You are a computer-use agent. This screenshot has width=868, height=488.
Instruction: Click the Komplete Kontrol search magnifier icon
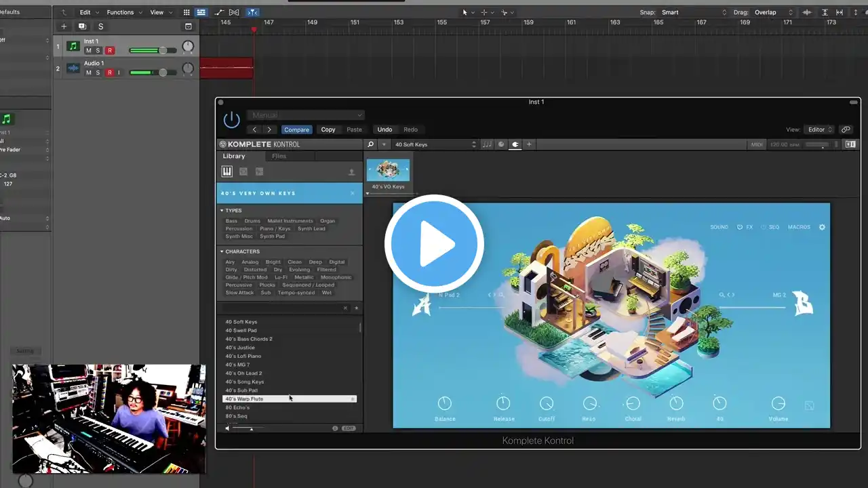click(x=371, y=144)
